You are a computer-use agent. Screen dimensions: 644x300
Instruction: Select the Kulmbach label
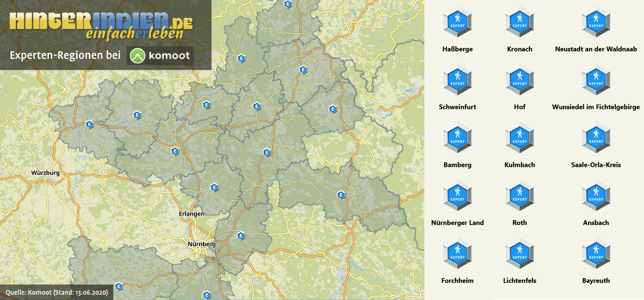tap(520, 165)
